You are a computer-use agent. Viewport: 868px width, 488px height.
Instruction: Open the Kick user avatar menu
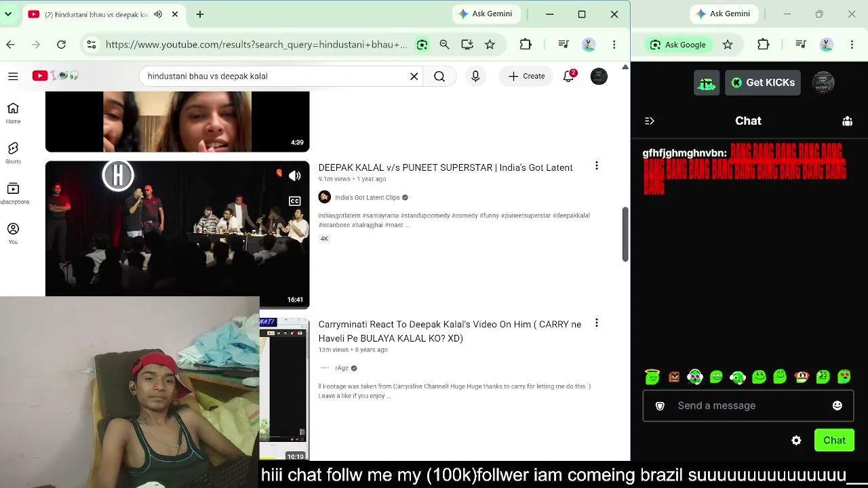823,83
